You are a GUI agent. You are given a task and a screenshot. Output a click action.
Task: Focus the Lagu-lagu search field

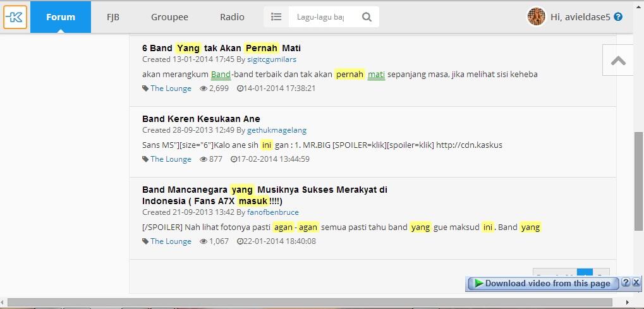pyautogui.click(x=321, y=17)
